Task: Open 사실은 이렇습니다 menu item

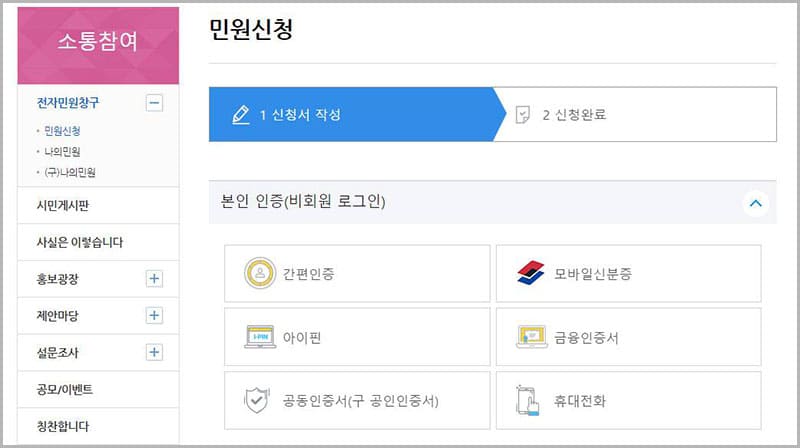Action: click(x=79, y=243)
